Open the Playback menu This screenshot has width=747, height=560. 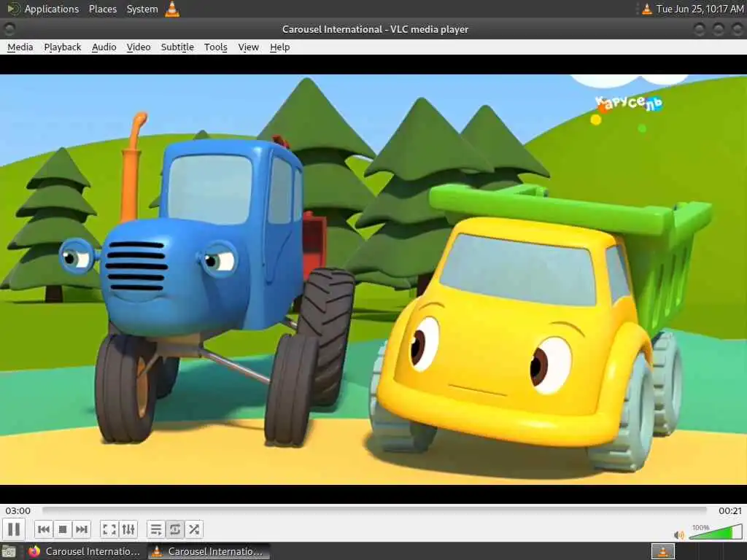click(63, 47)
